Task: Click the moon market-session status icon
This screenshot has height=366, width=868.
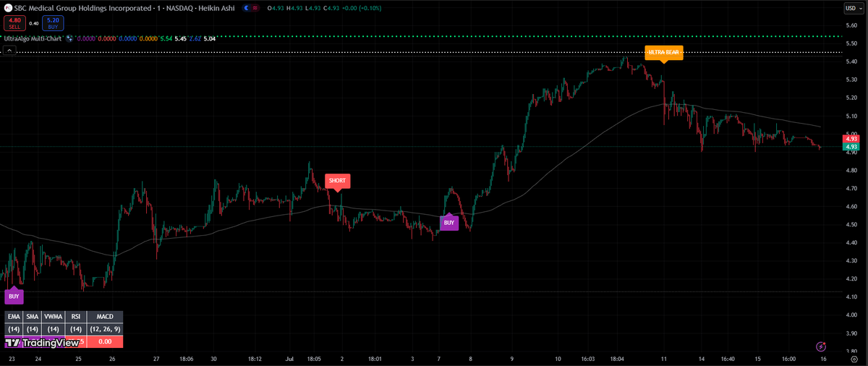Action: (x=247, y=8)
